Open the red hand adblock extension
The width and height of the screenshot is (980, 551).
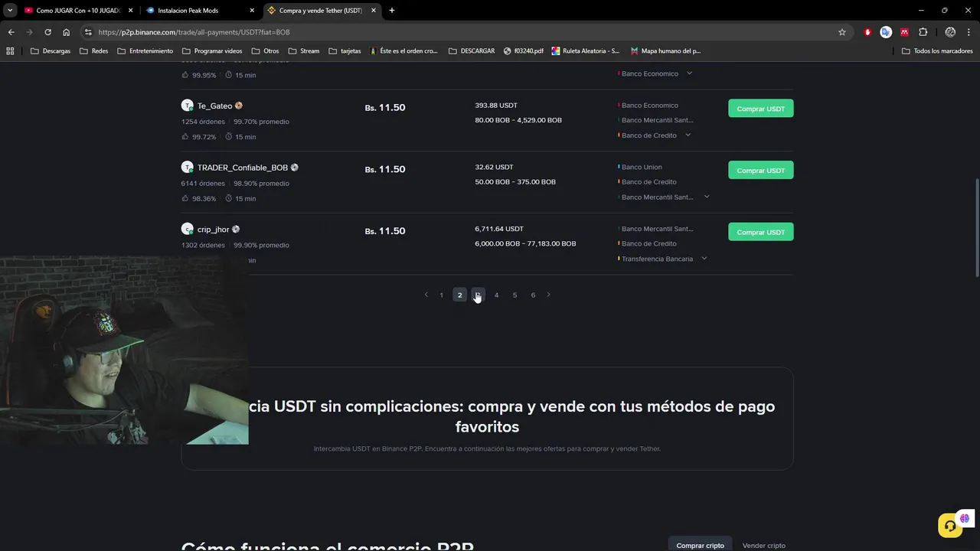tap(867, 32)
